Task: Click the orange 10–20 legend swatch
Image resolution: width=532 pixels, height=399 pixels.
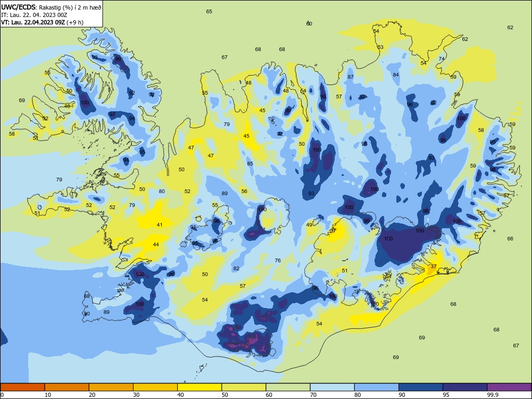Action: [x=67, y=387]
